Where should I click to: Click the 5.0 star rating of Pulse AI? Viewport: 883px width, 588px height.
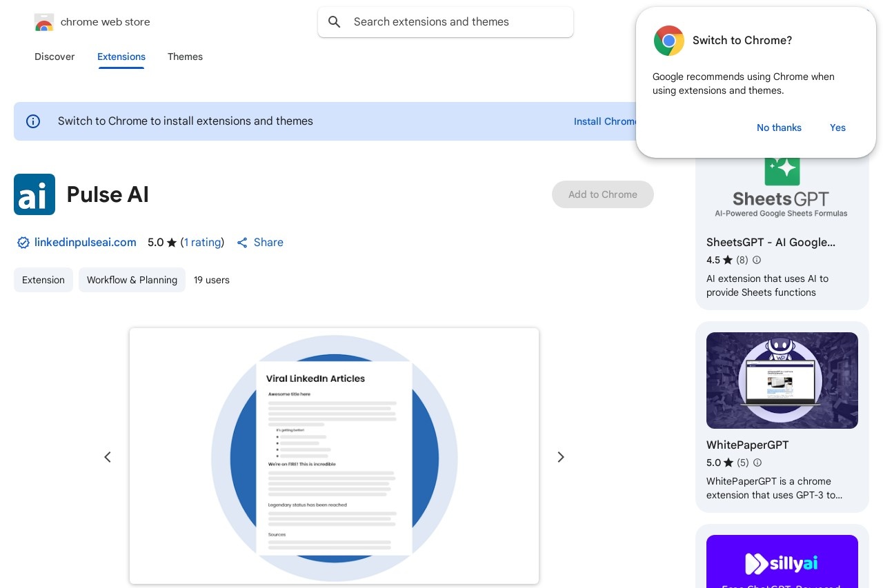pos(162,243)
